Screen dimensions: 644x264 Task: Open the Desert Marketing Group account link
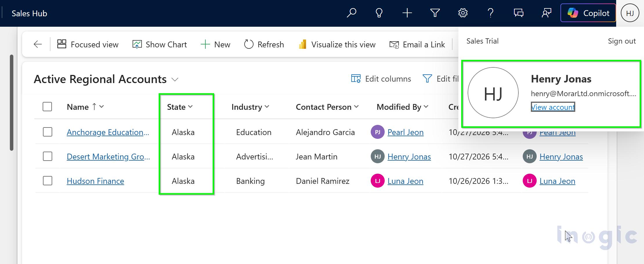click(x=108, y=157)
